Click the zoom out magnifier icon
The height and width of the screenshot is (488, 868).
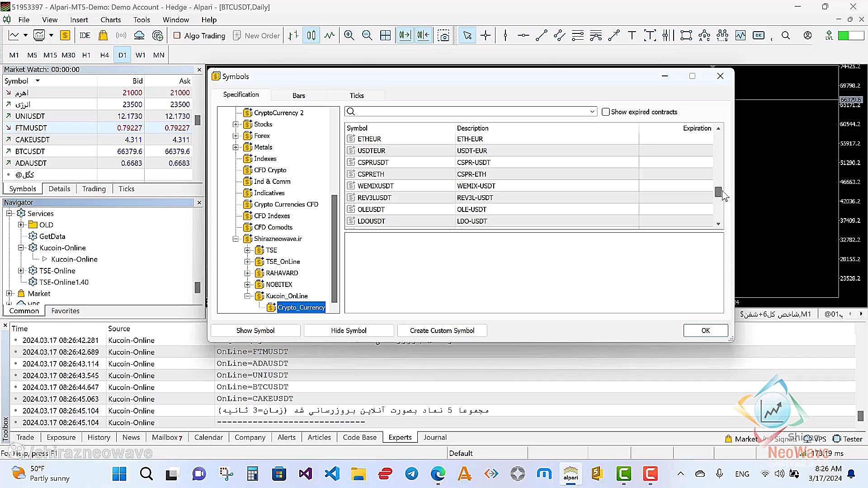pos(367,35)
